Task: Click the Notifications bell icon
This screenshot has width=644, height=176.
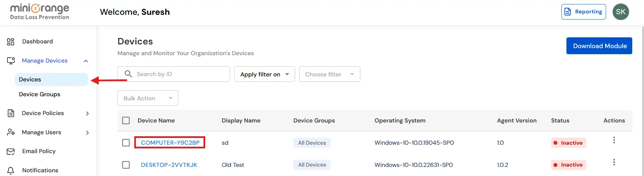Action: pyautogui.click(x=11, y=171)
